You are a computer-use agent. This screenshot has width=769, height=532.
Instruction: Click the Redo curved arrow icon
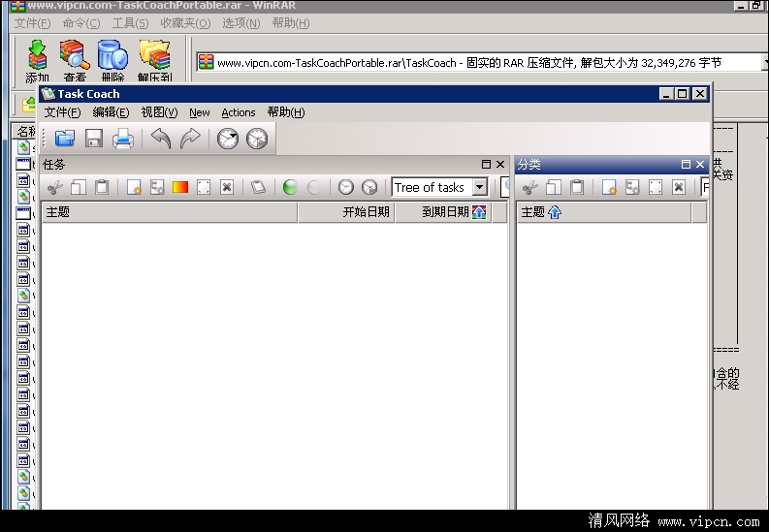(190, 139)
